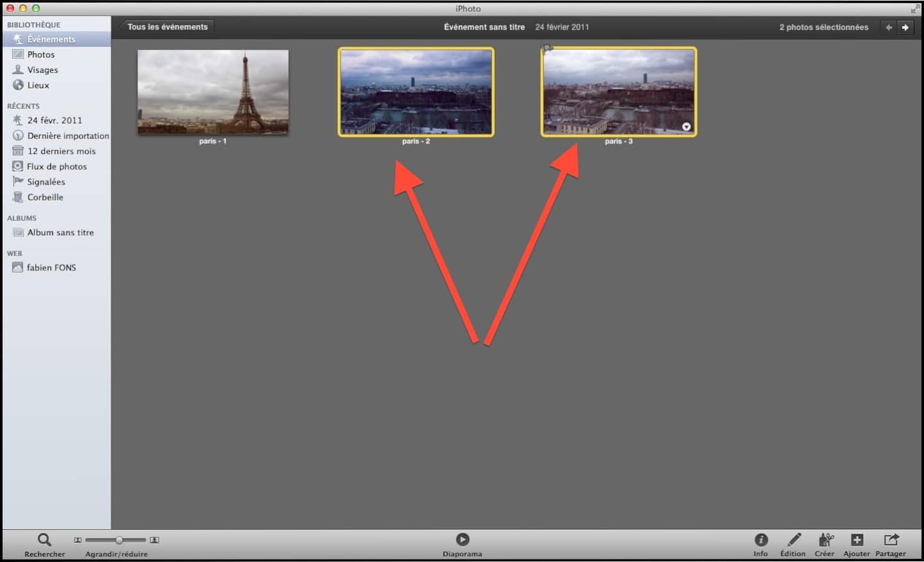Click the Événement sans titre title
924x562 pixels.
pos(484,27)
